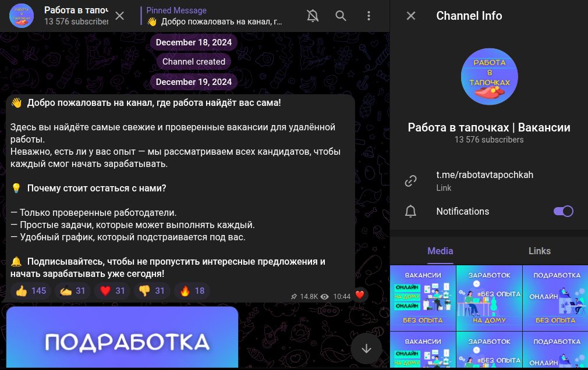Click the bell icon next to Notifications
588x370 pixels.
coord(410,211)
